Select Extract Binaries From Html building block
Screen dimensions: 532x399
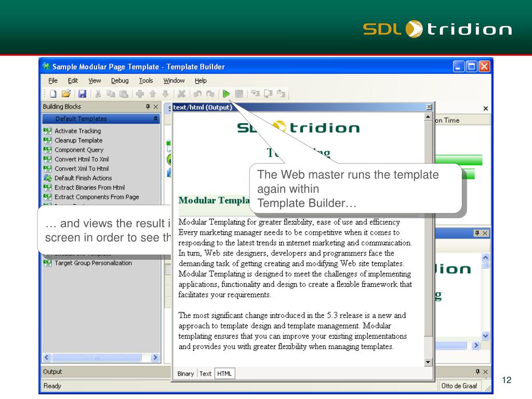pos(89,188)
